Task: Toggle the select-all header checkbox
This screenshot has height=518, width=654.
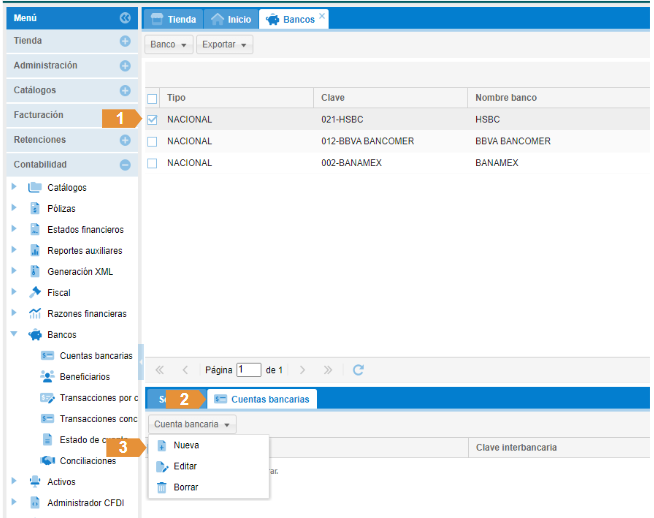Action: coord(152,98)
